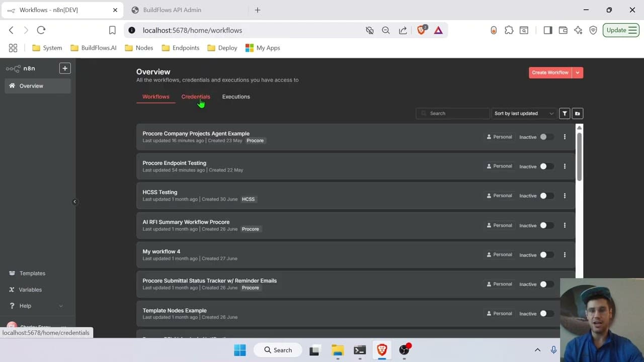Activate Procore Company Projects Agent Example workflow

[x=546, y=137]
